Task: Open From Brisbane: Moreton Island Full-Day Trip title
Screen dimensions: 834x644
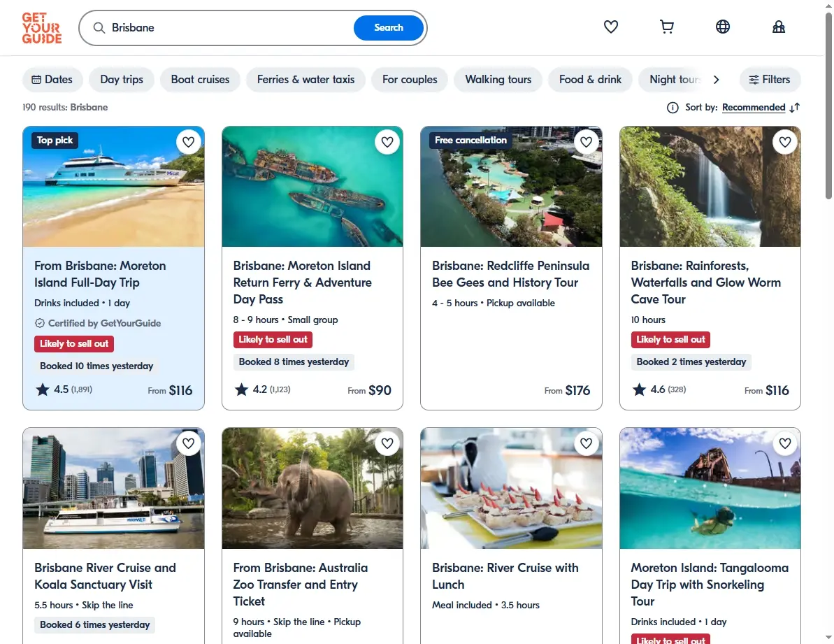Action: tap(100, 274)
